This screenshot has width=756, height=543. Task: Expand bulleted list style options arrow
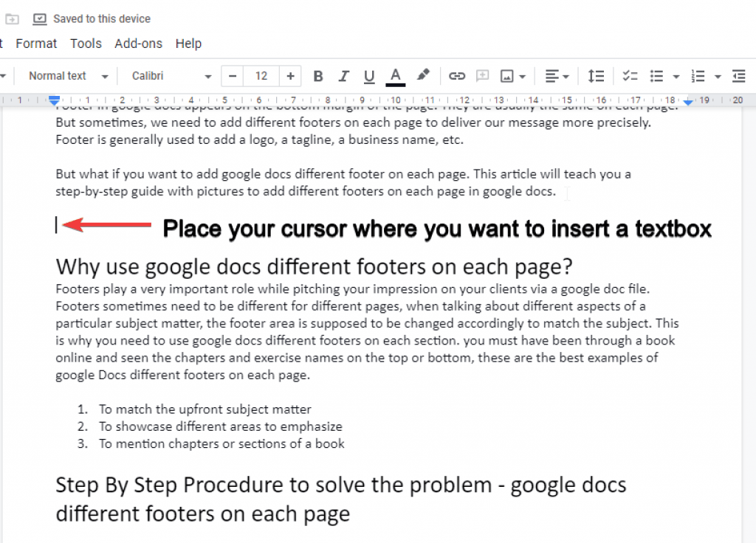[676, 77]
